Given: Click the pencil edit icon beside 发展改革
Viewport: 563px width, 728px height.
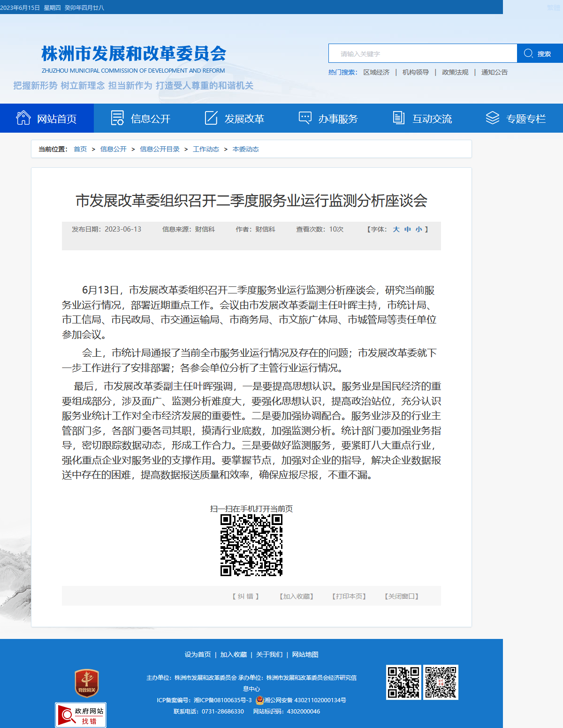Looking at the screenshot, I should click(x=211, y=118).
